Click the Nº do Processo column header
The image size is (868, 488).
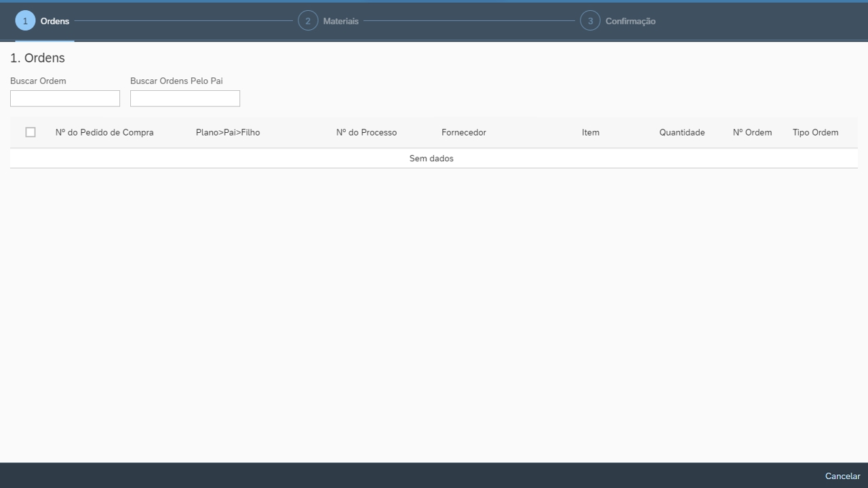pos(366,132)
